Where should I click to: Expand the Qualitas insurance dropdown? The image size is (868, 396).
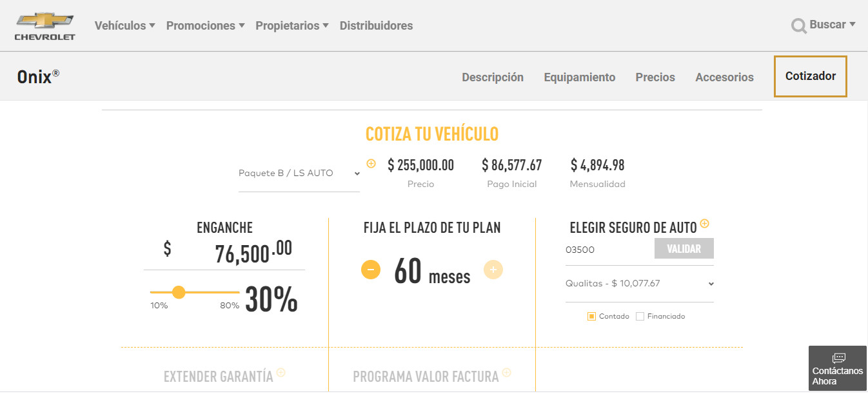click(639, 283)
